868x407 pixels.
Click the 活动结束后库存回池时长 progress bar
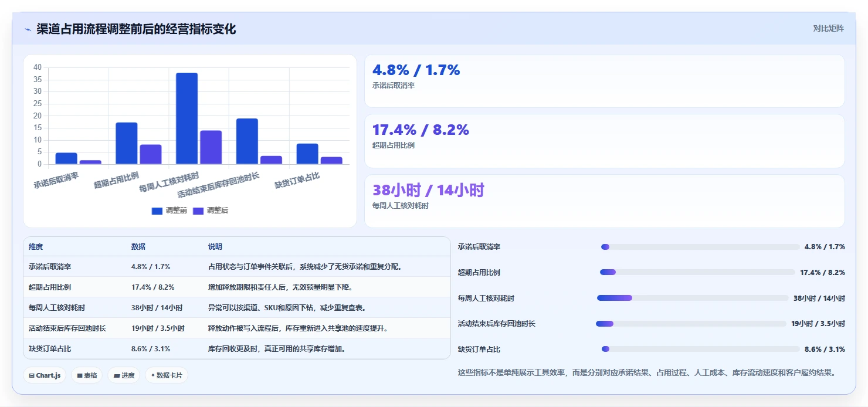(x=691, y=324)
